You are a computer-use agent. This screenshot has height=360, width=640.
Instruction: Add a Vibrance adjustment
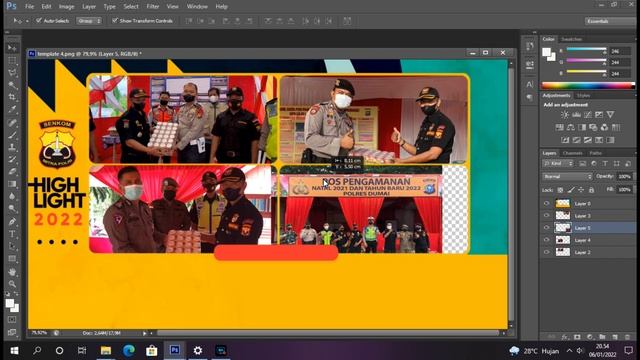click(x=610, y=115)
